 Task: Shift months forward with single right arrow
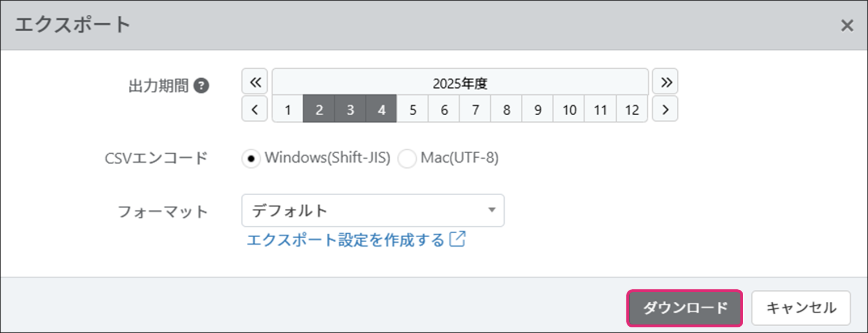click(665, 110)
